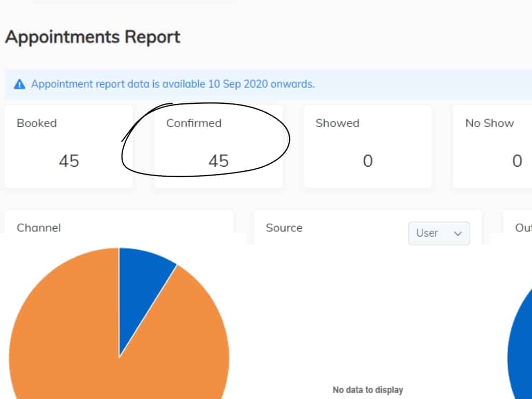This screenshot has height=399, width=532.
Task: Click the warning triangle icon in banner
Action: coord(19,84)
